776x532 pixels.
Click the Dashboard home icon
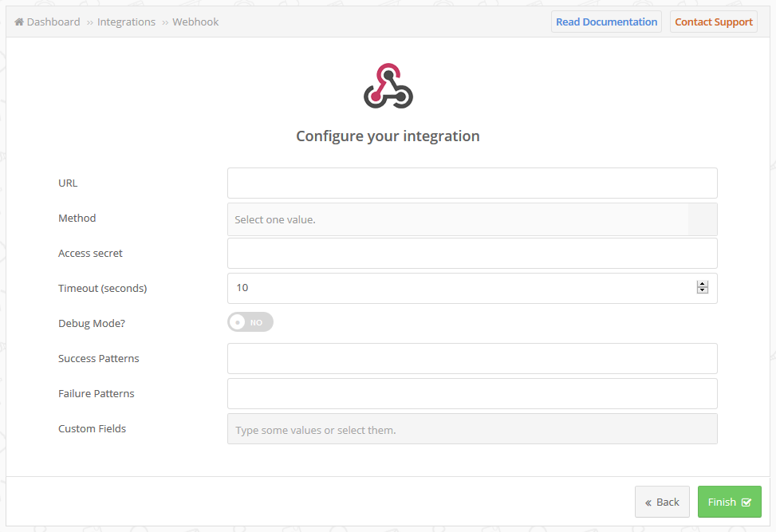(x=19, y=22)
